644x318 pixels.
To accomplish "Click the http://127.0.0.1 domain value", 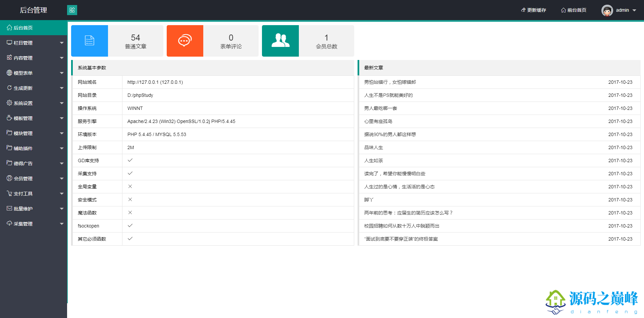I will 155,82.
